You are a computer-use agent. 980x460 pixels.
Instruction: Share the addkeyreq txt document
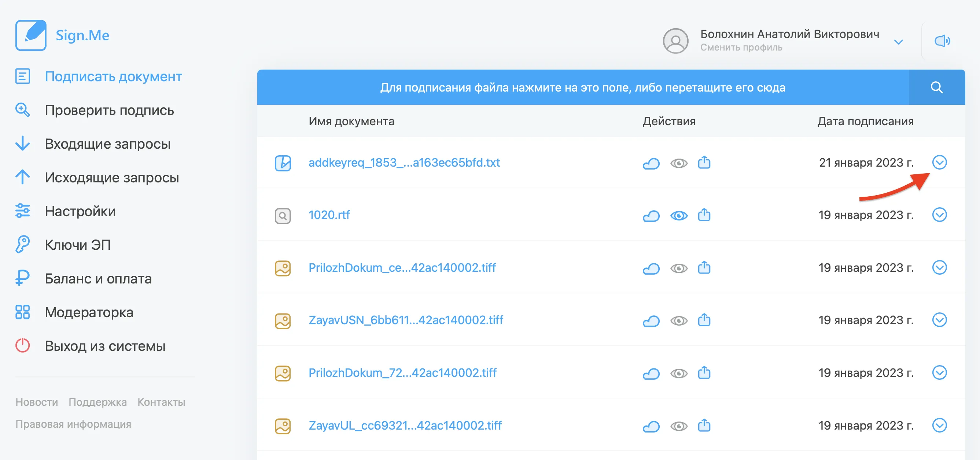704,162
